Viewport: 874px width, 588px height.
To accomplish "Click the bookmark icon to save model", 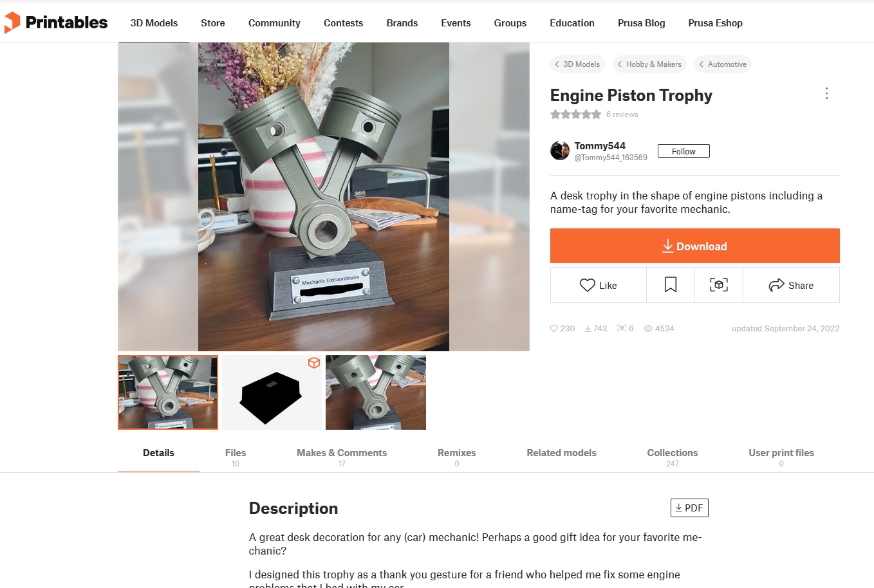I will point(671,285).
